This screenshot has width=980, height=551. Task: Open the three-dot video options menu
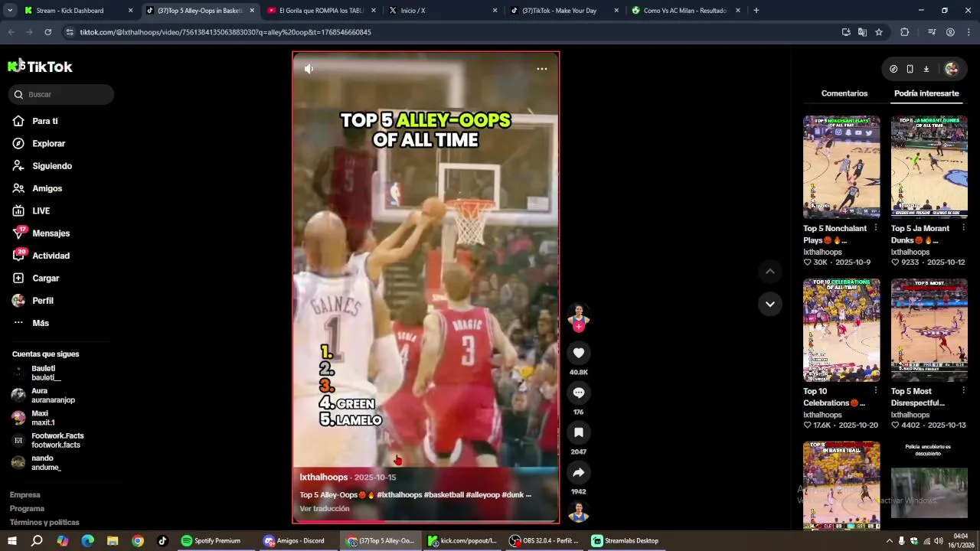542,69
